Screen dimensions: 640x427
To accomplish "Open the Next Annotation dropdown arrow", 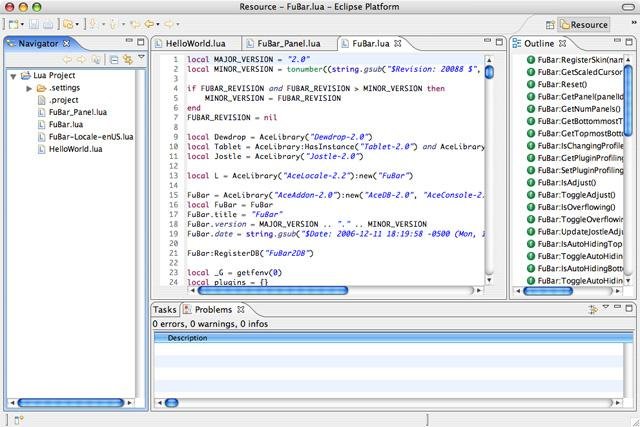I will click(x=103, y=24).
